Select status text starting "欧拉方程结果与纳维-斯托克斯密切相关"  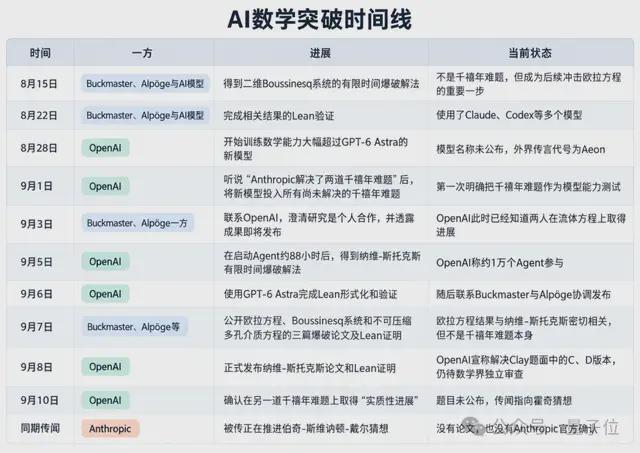coord(524,328)
